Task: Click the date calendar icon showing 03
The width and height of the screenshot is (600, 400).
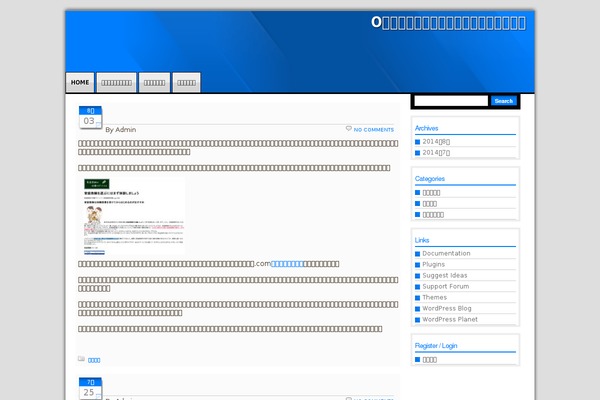Action: [90, 118]
